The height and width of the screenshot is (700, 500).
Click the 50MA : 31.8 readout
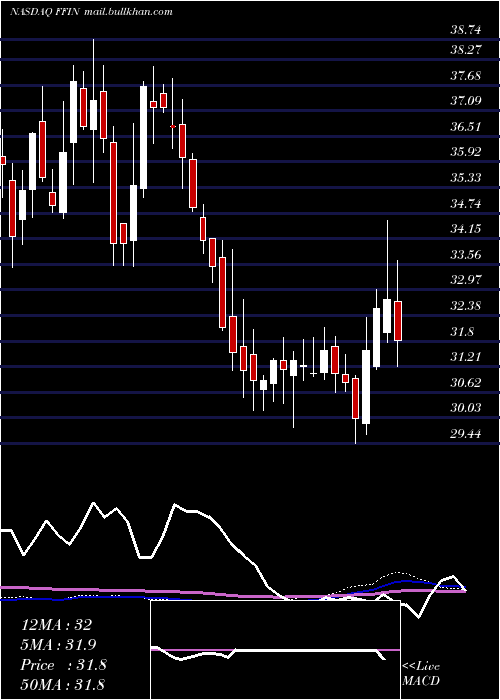pos(62,684)
